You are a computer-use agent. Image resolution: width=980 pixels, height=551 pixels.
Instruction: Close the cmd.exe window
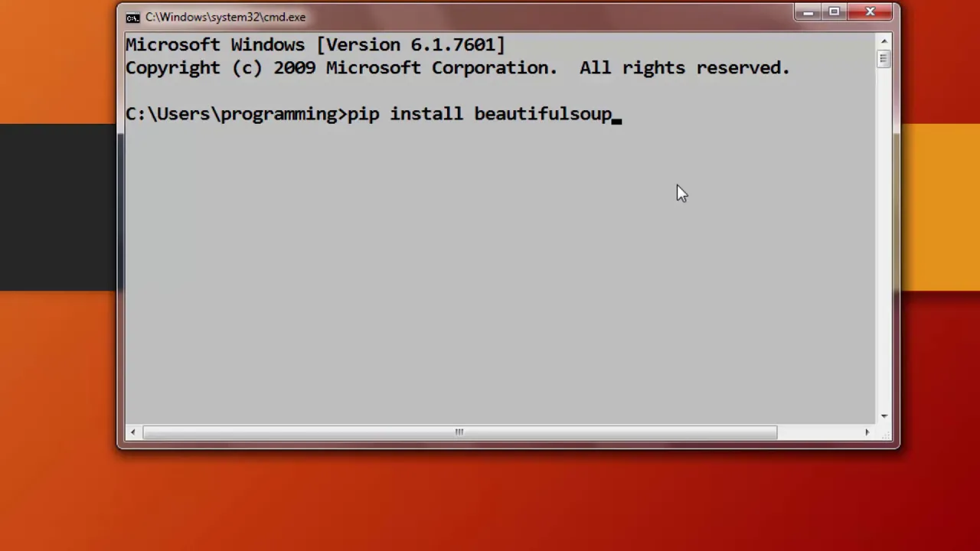871,12
